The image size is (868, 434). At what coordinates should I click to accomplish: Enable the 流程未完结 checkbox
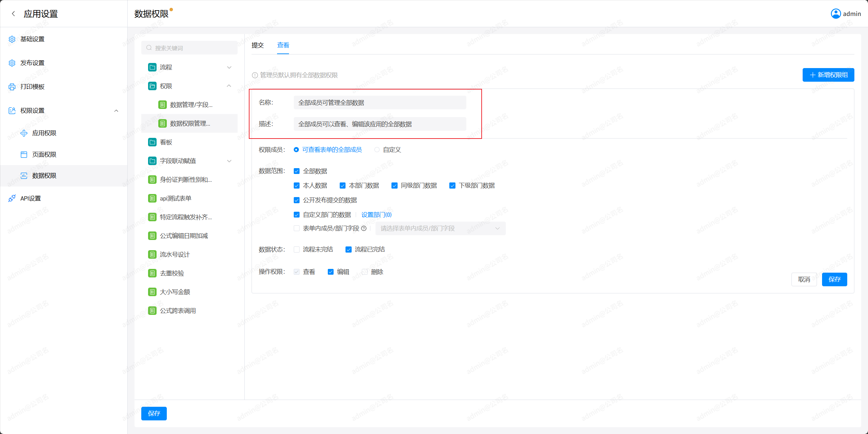coord(296,250)
